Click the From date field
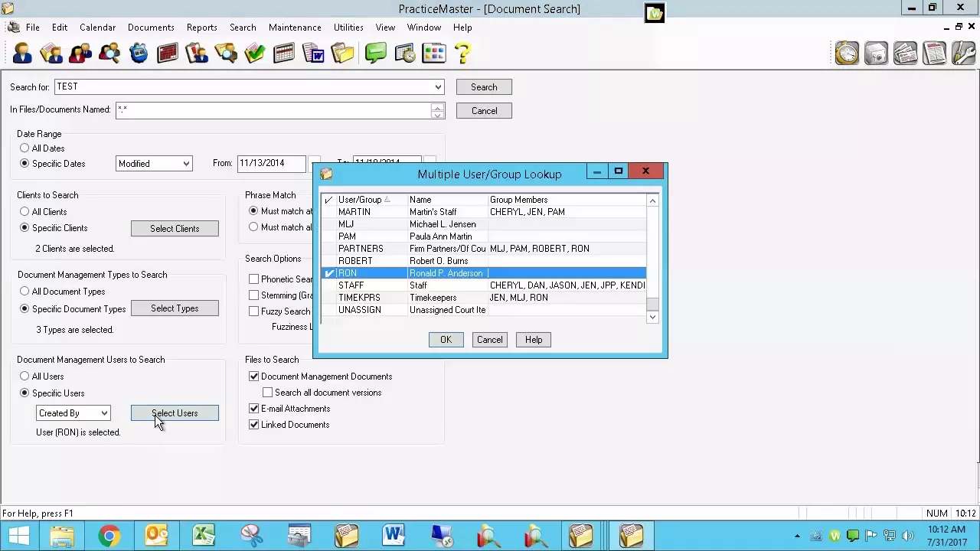Screen dimensions: 980x551 point(271,163)
